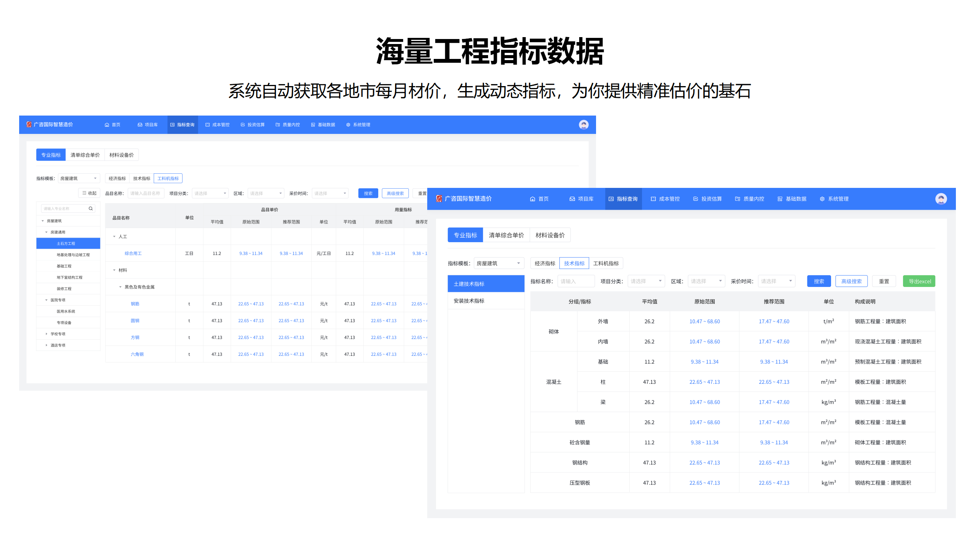The width and height of the screenshot is (980, 551).
Task: Click the magnifier icon in sidebar search box
Action: click(x=91, y=208)
